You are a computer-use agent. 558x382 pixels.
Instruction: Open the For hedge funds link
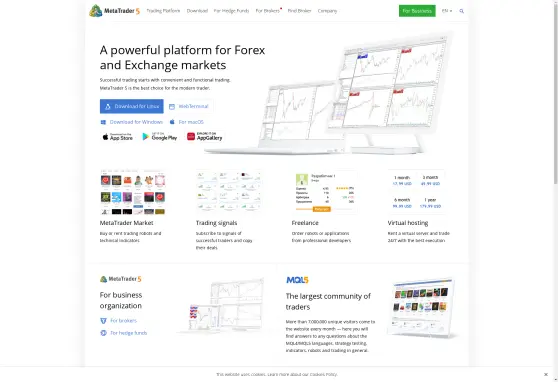point(128,333)
